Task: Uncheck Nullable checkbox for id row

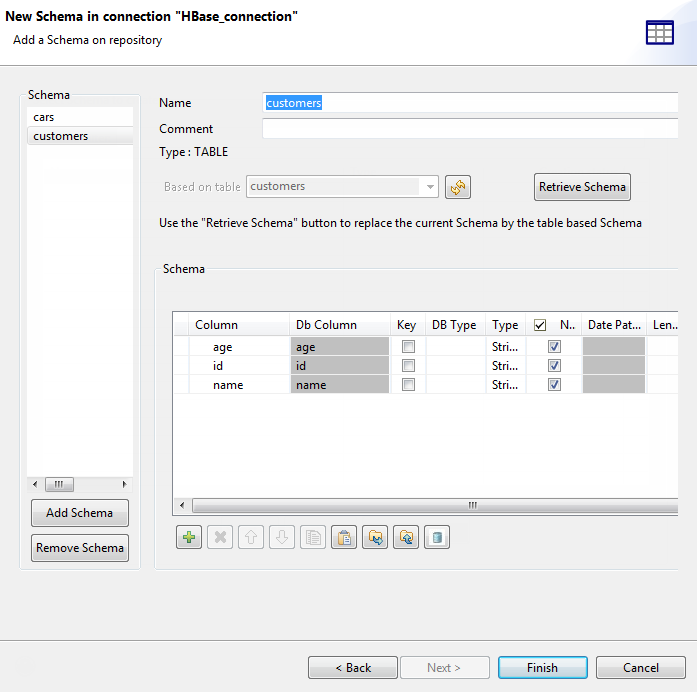Action: (x=555, y=366)
